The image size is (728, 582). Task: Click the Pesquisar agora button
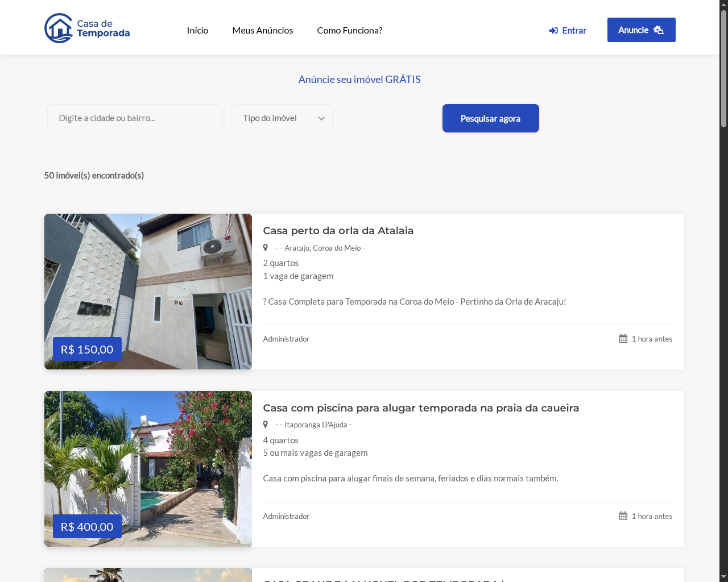(491, 118)
